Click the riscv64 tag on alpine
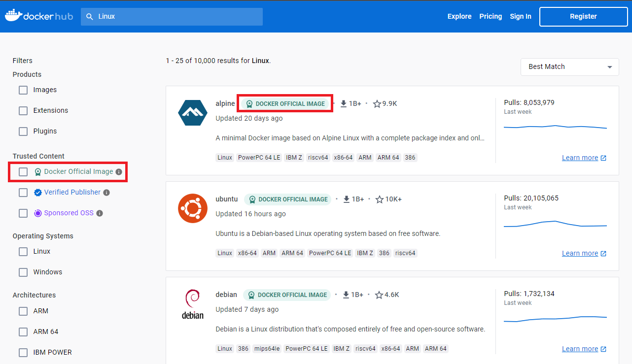Screen dimensions: 632x364 pos(318,158)
